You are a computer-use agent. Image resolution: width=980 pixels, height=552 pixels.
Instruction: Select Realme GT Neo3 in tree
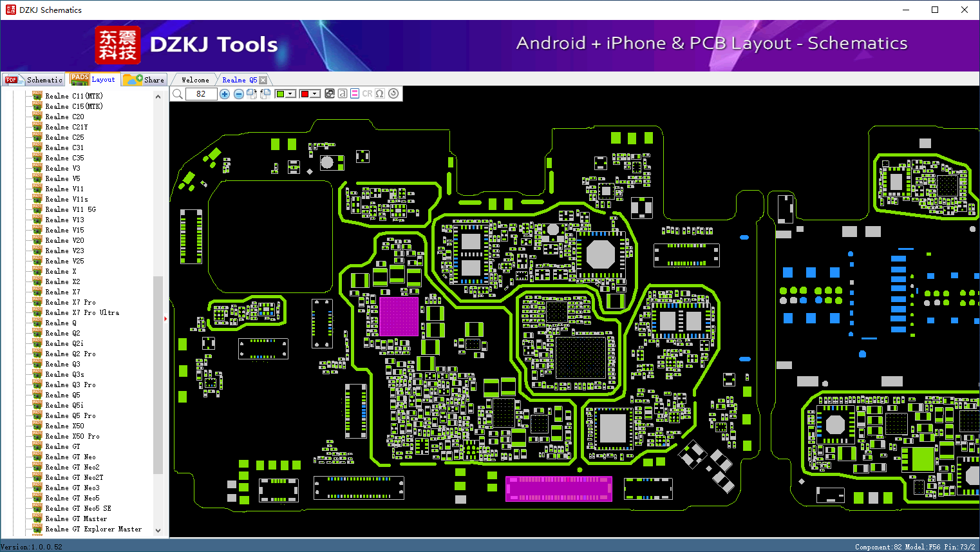coord(72,488)
